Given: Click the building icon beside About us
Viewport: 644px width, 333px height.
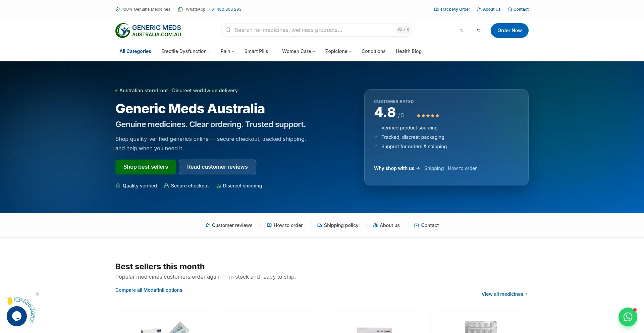Looking at the screenshot, I should (375, 225).
